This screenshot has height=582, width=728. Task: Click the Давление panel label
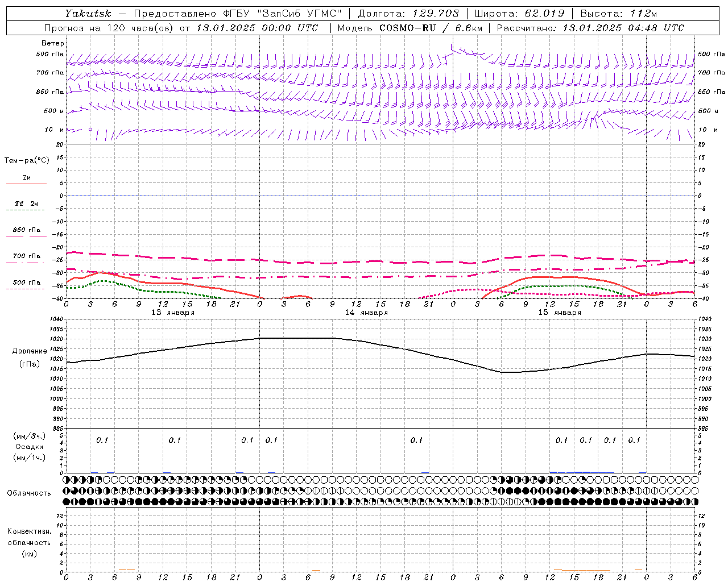(30, 351)
